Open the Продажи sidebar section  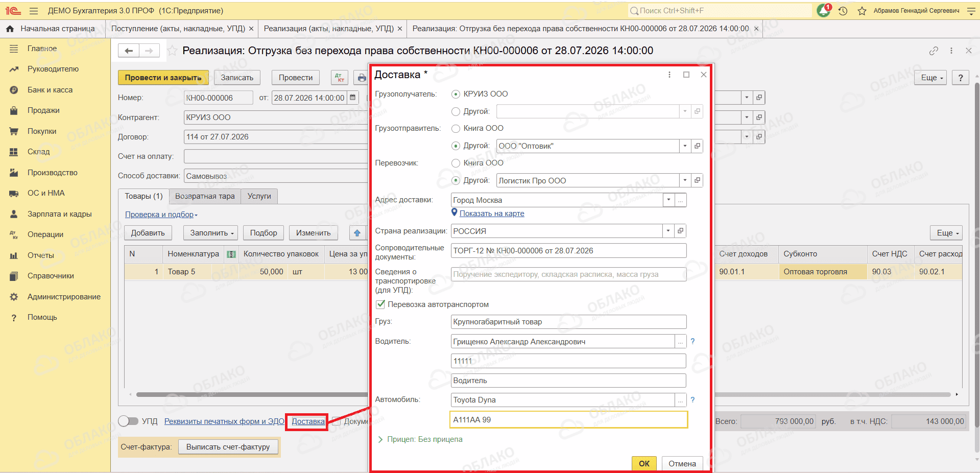click(x=43, y=110)
